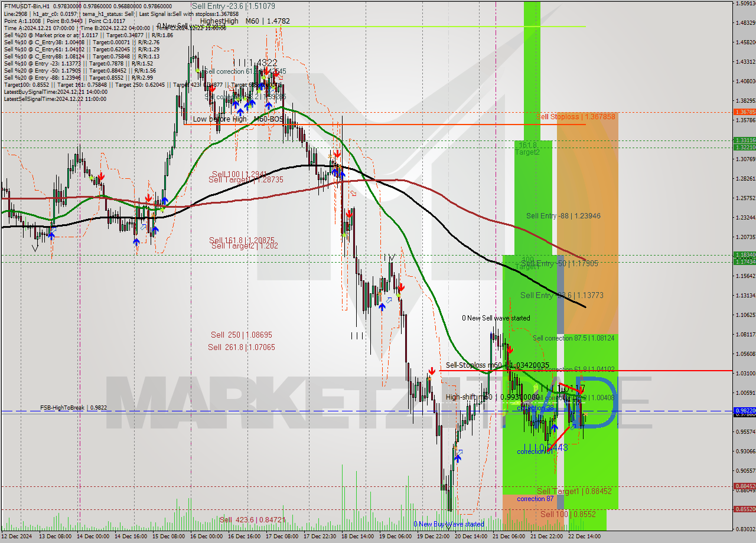Click the 'Sell Target1 | 0.88452' label
Image resolution: width=756 pixels, height=543 pixels.
click(x=574, y=491)
